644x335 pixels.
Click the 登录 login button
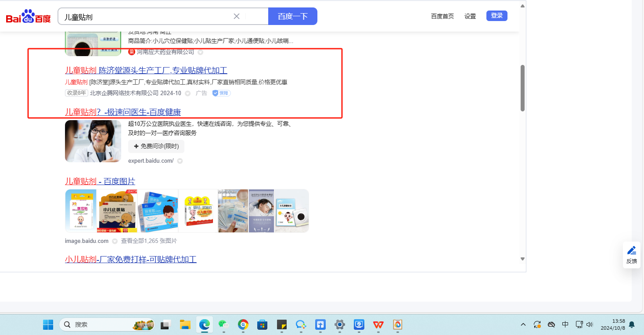(497, 16)
